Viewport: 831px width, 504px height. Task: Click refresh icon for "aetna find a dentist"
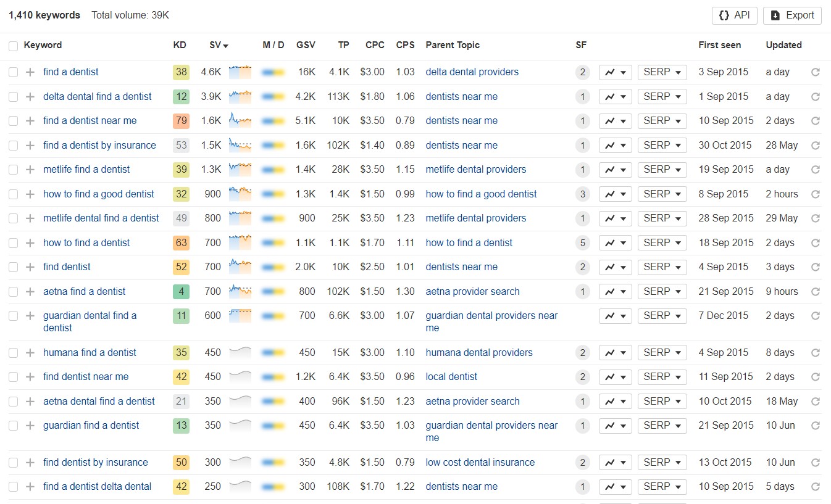(x=815, y=292)
